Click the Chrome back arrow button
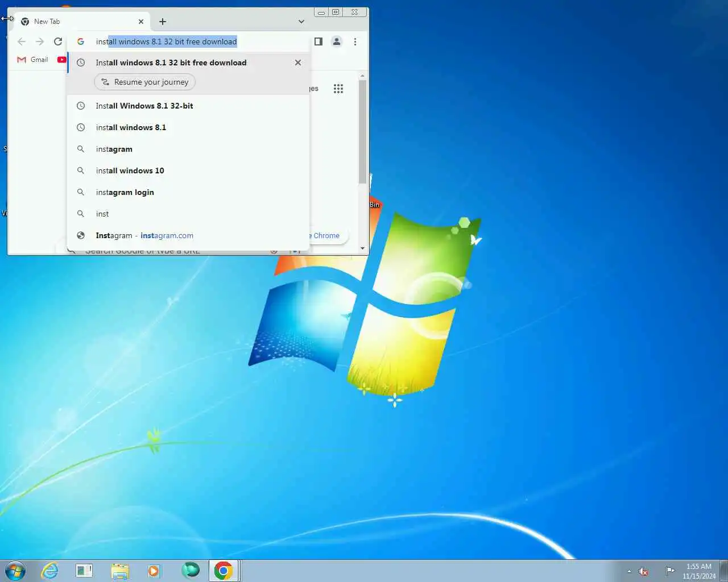The height and width of the screenshot is (582, 728). click(x=22, y=41)
